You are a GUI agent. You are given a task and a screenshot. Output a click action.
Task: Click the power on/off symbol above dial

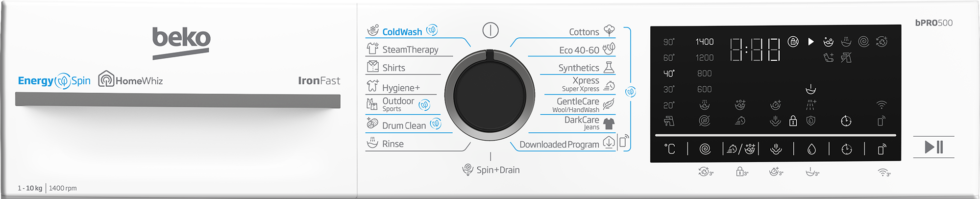coord(490,30)
